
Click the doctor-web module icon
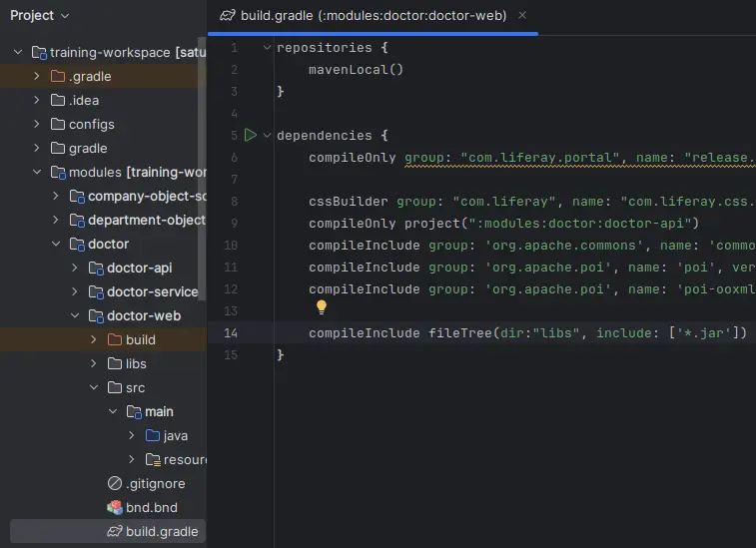tap(96, 316)
